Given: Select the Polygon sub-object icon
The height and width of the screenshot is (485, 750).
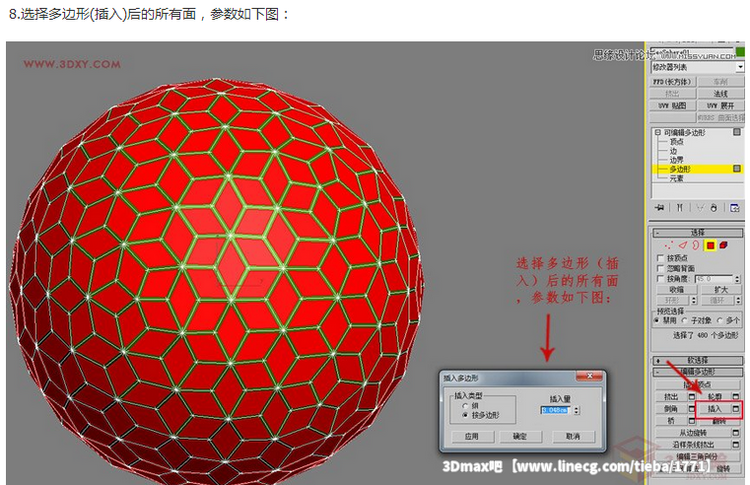Looking at the screenshot, I should (710, 245).
